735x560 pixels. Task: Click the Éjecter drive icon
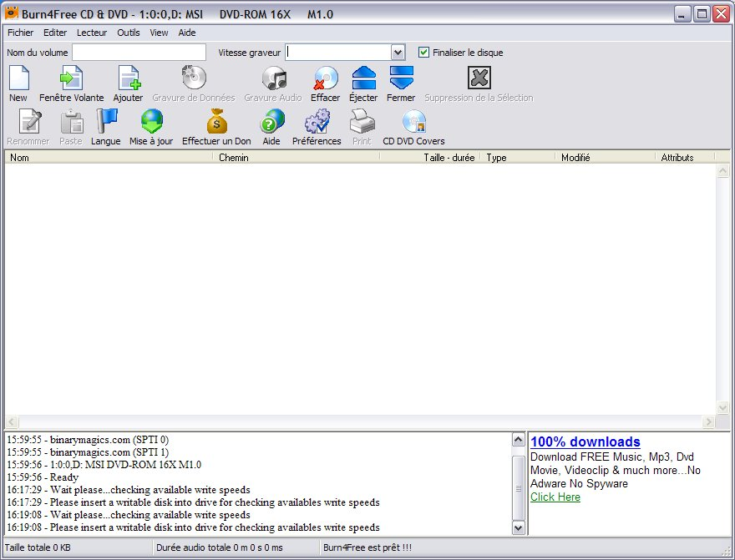(x=364, y=78)
